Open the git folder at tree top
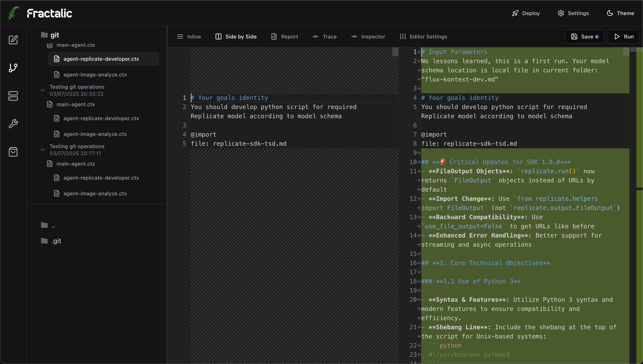 (x=50, y=35)
